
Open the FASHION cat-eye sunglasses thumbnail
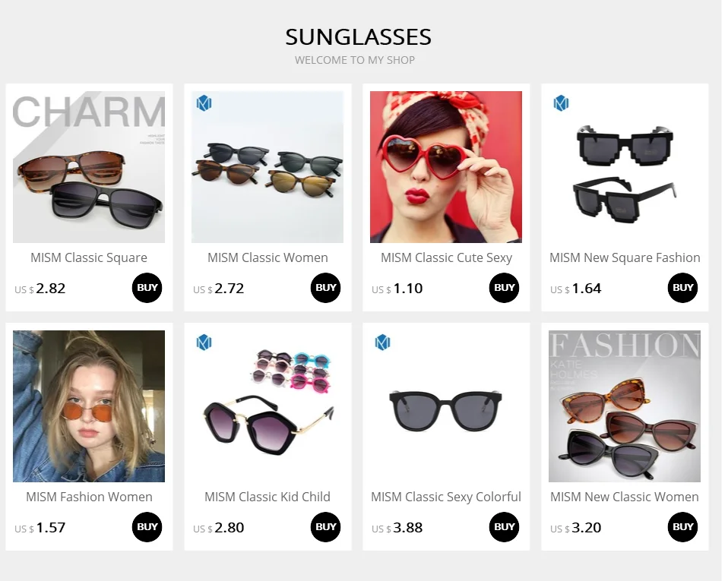pos(625,406)
